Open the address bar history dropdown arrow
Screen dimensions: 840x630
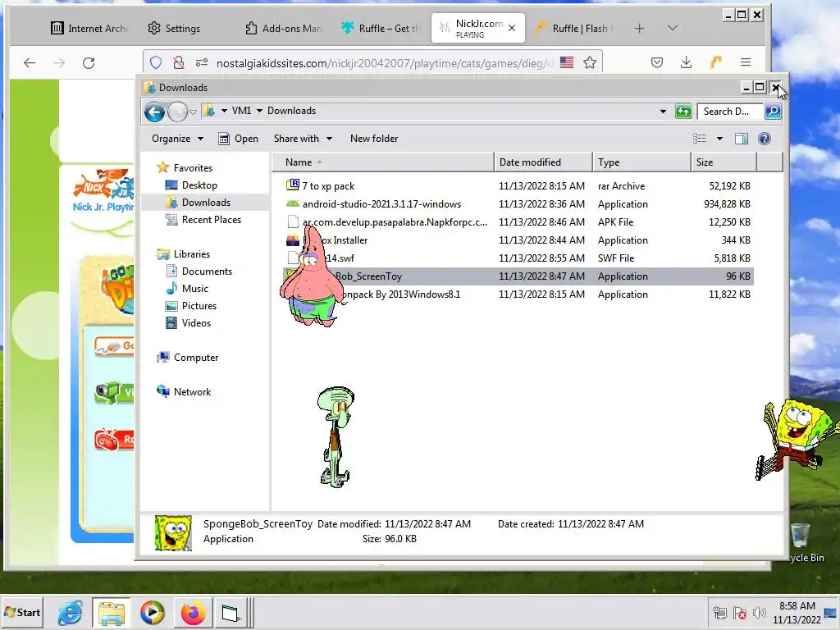pos(663,112)
